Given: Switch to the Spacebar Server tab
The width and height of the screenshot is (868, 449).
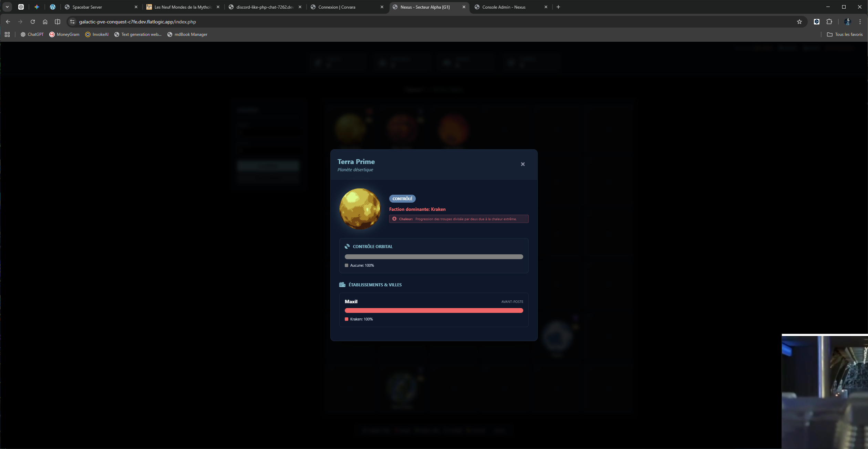Looking at the screenshot, I should 87,7.
